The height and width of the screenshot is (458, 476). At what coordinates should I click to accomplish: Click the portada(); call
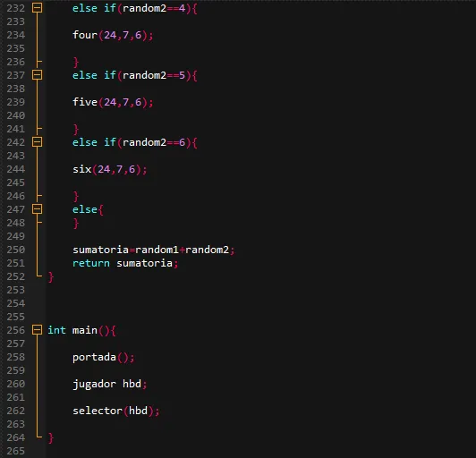(x=104, y=357)
